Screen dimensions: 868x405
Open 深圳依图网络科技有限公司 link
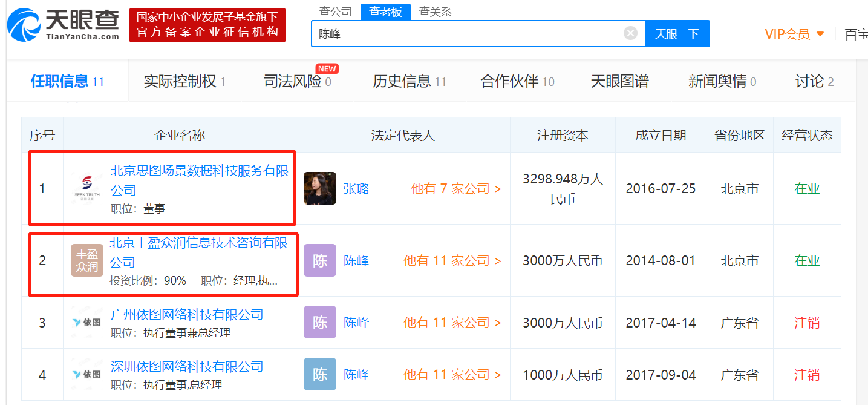[x=187, y=366]
